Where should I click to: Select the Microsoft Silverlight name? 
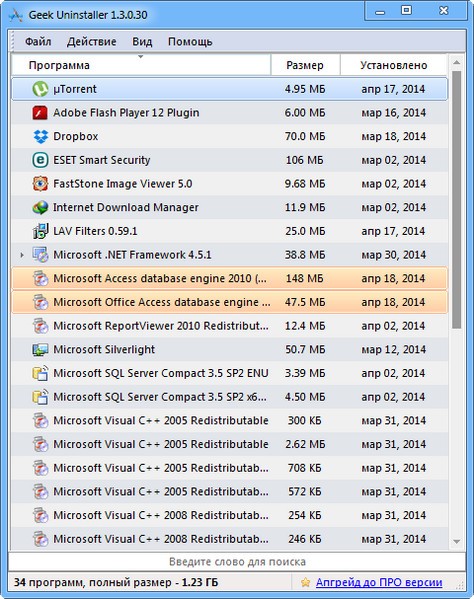104,350
